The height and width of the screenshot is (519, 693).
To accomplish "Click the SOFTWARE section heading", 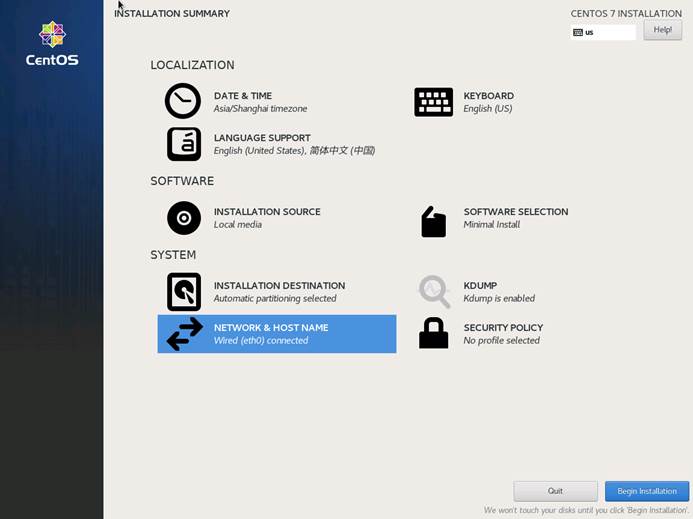I will (x=182, y=181).
